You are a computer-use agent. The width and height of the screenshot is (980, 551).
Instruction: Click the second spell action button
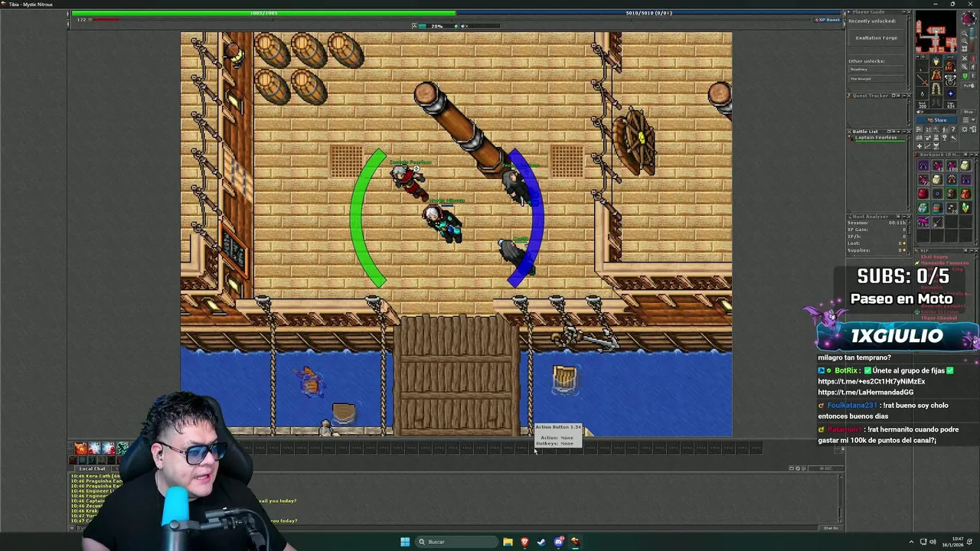click(x=95, y=448)
